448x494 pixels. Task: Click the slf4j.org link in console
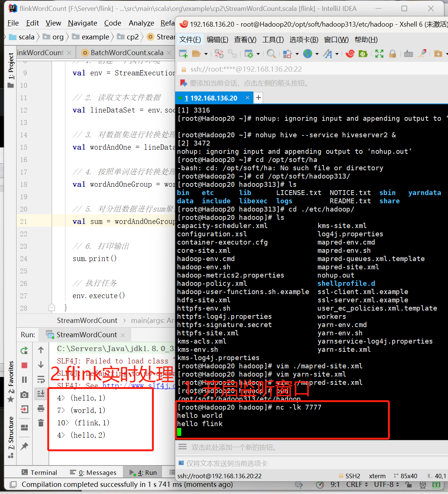[x=139, y=385]
